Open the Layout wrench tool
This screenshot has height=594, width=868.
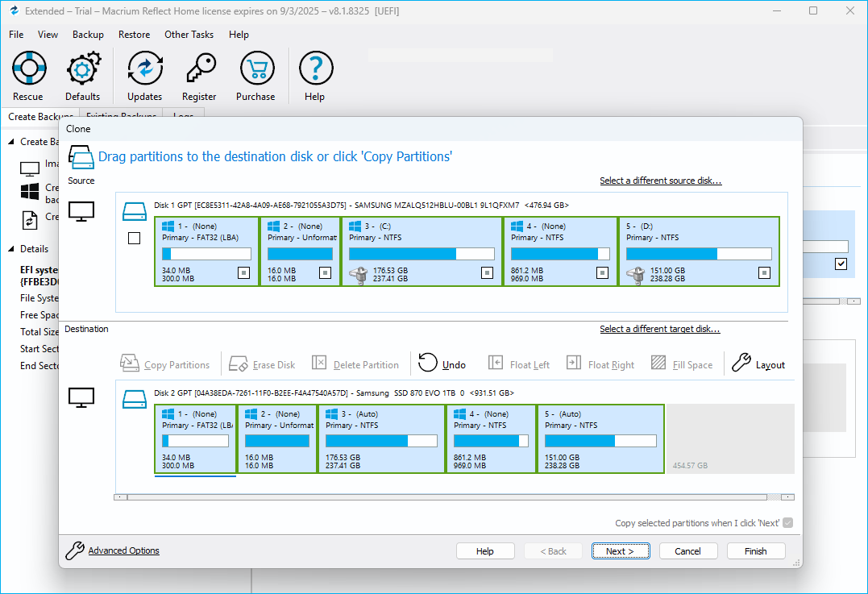coord(741,363)
